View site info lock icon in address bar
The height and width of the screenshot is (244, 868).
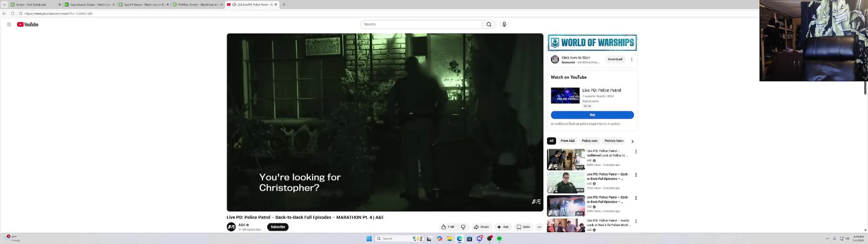click(x=21, y=14)
